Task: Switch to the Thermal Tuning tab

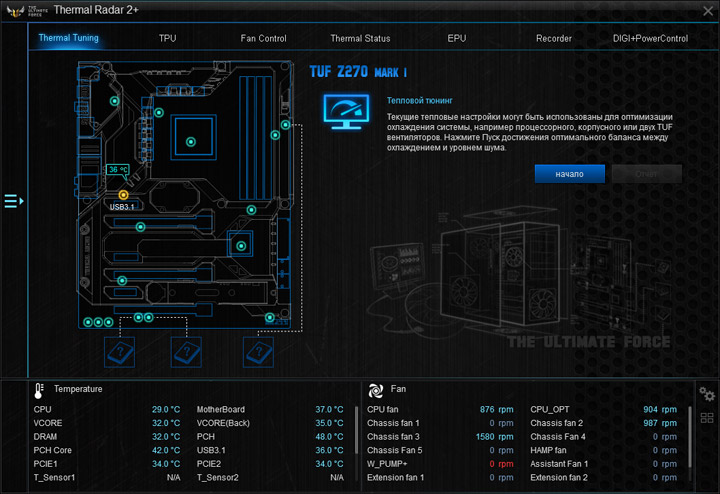Action: coord(68,38)
